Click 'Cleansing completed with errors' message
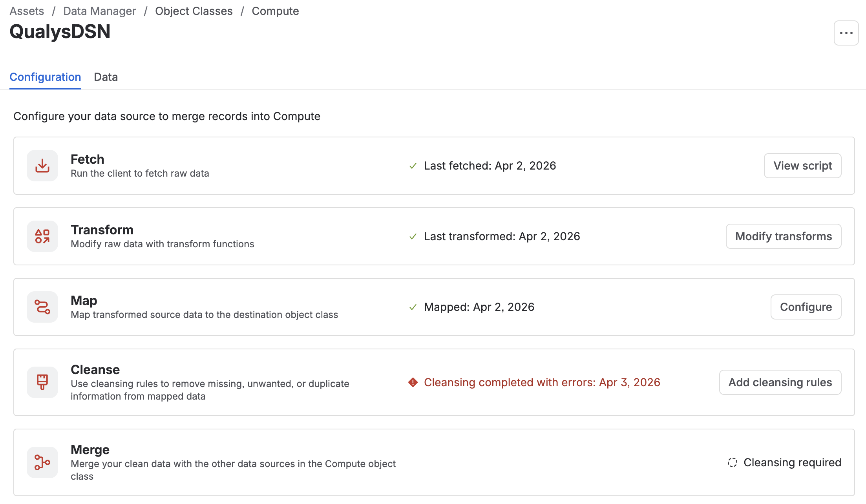 (542, 382)
